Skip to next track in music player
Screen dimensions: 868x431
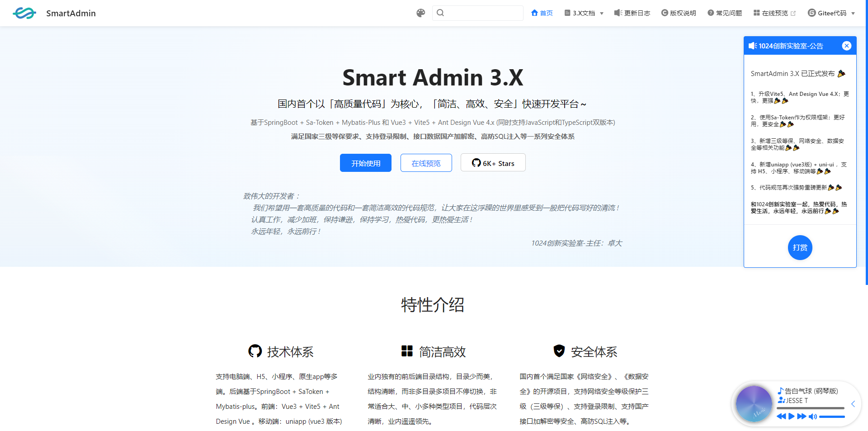tap(802, 417)
